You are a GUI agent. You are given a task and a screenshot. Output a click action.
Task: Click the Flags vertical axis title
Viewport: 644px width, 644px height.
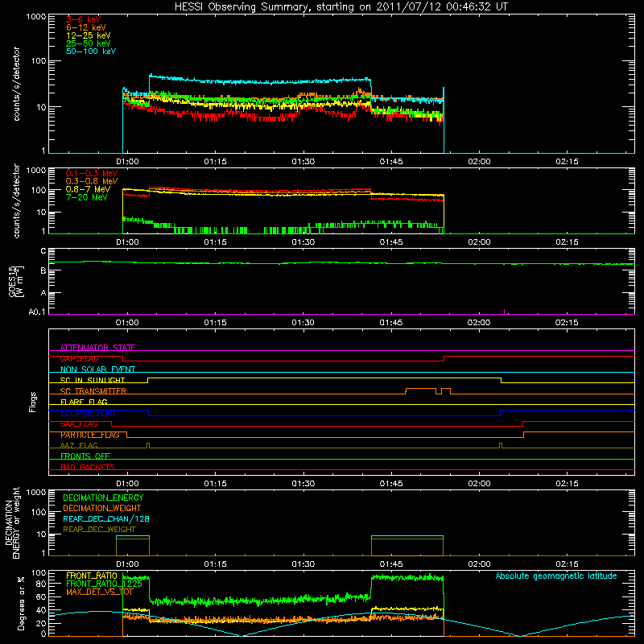pyautogui.click(x=33, y=402)
